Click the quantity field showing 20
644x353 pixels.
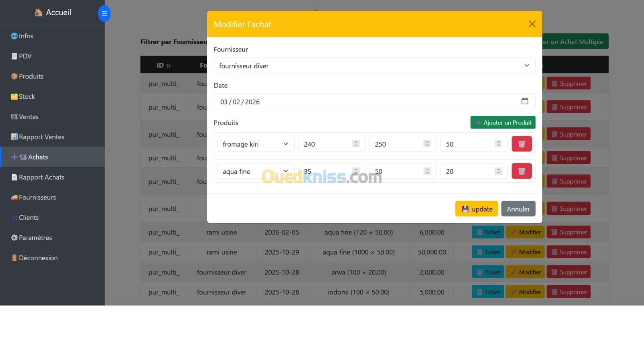474,171
